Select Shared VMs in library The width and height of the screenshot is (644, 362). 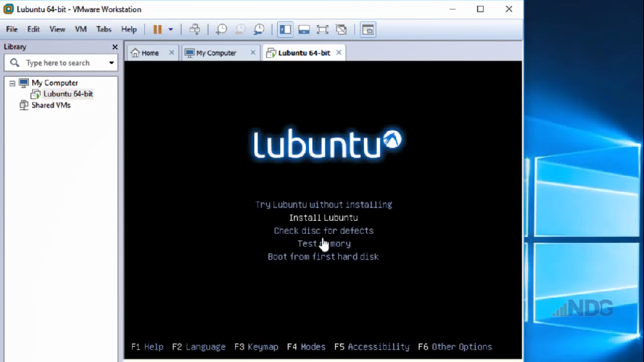[x=51, y=105]
